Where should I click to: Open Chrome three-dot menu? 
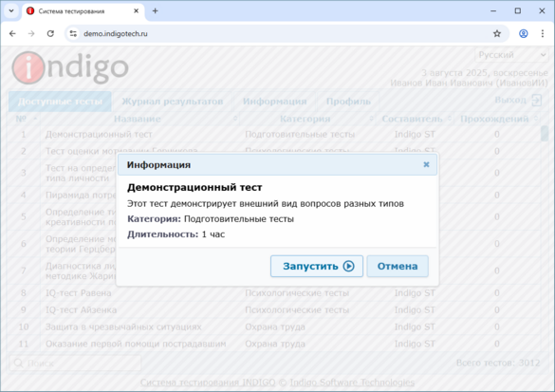pyautogui.click(x=543, y=33)
